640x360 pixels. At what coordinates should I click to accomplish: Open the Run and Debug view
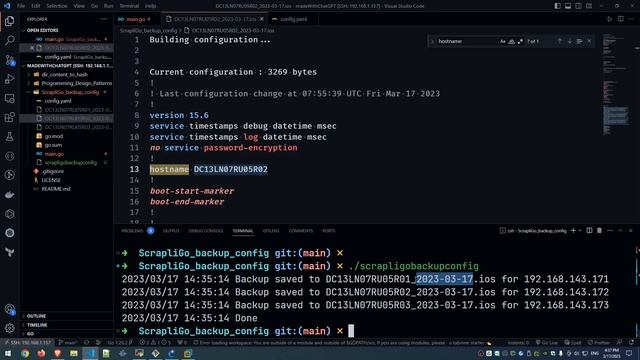(x=10, y=79)
